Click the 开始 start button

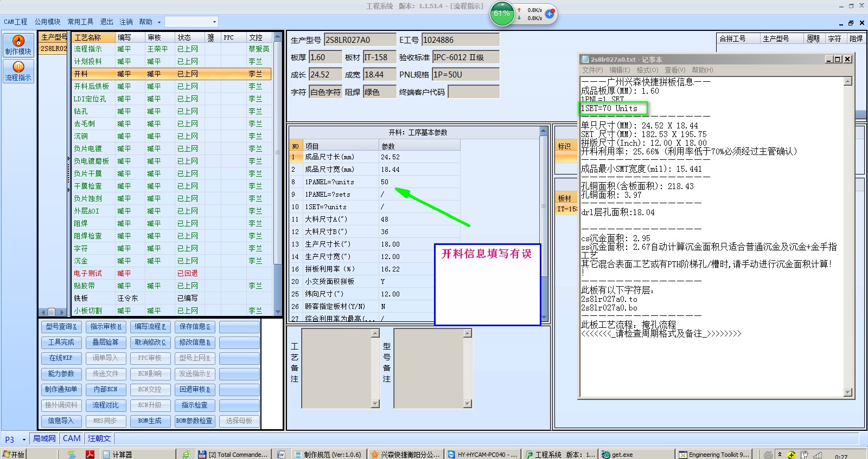click(14, 454)
